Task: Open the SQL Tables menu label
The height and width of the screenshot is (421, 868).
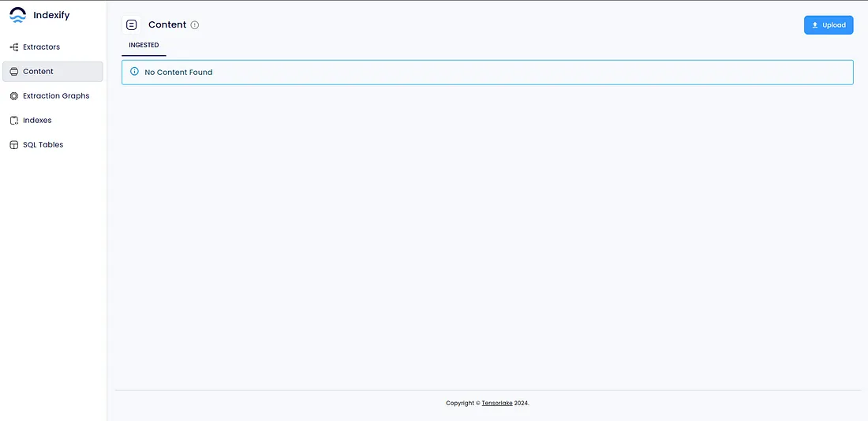Action: pos(43,144)
